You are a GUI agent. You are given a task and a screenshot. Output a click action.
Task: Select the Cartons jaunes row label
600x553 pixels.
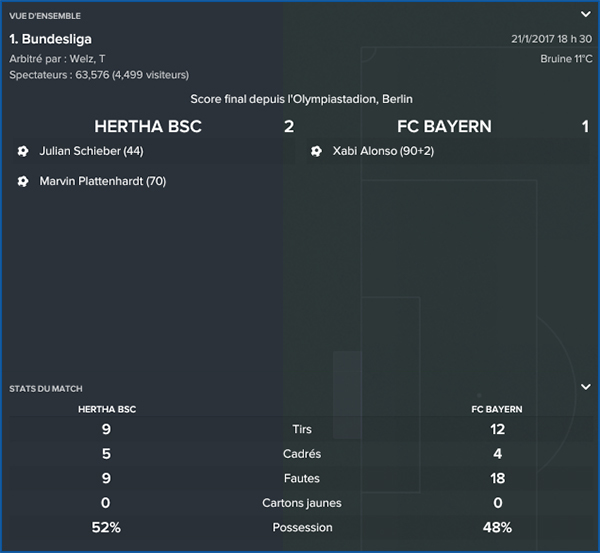(302, 503)
